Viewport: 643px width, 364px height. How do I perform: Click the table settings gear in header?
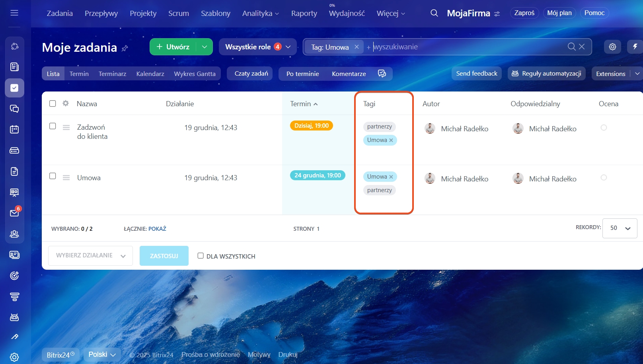click(66, 103)
